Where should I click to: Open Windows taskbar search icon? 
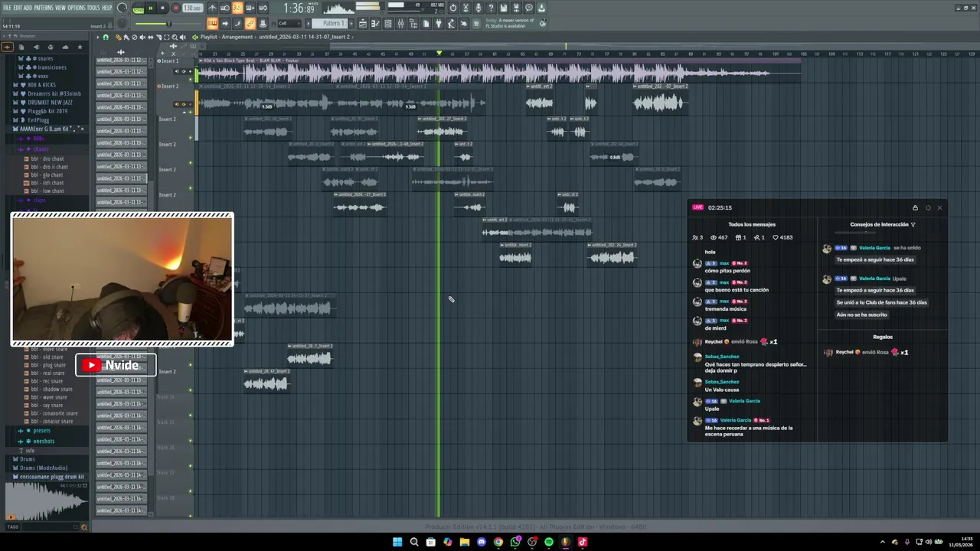pyautogui.click(x=414, y=542)
